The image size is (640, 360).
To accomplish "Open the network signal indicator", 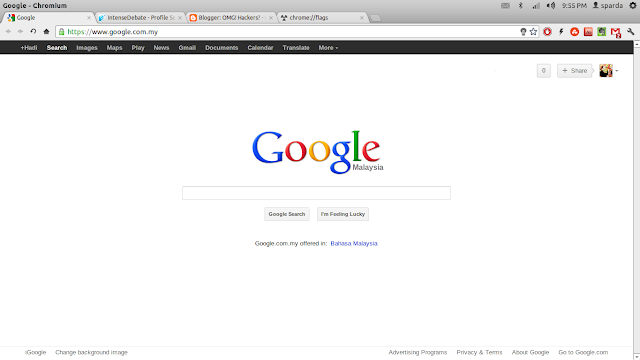I will coord(536,6).
